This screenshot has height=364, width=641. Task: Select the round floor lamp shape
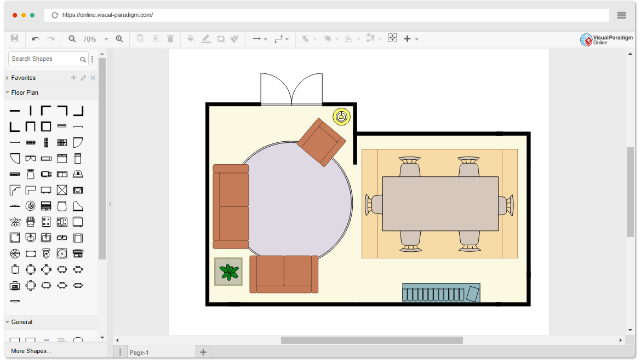tap(30, 206)
